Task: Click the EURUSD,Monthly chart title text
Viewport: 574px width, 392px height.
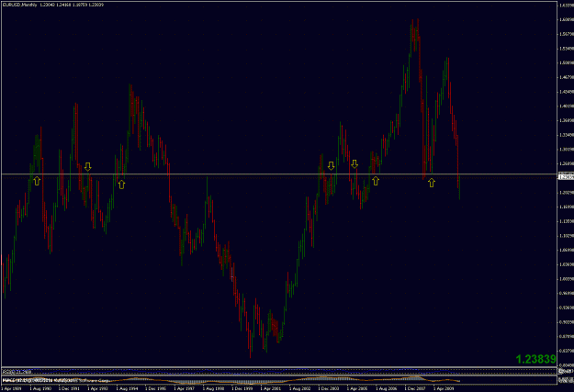Action: (20, 5)
